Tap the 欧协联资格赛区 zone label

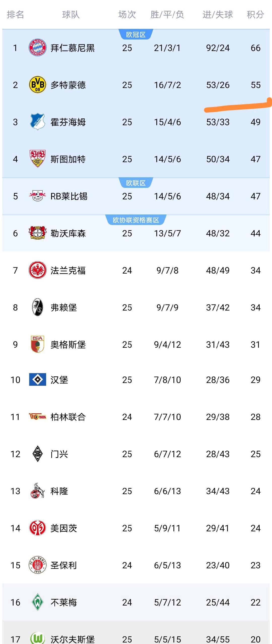[x=136, y=220]
